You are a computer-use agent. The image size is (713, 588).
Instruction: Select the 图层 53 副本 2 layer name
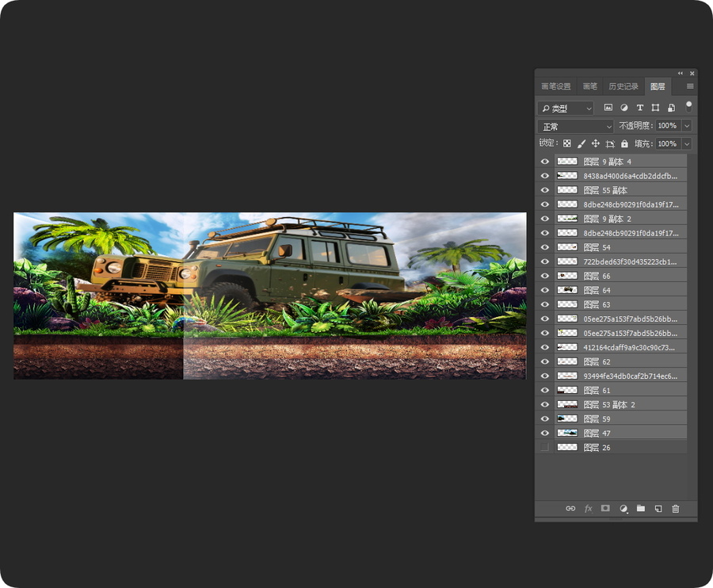click(609, 405)
